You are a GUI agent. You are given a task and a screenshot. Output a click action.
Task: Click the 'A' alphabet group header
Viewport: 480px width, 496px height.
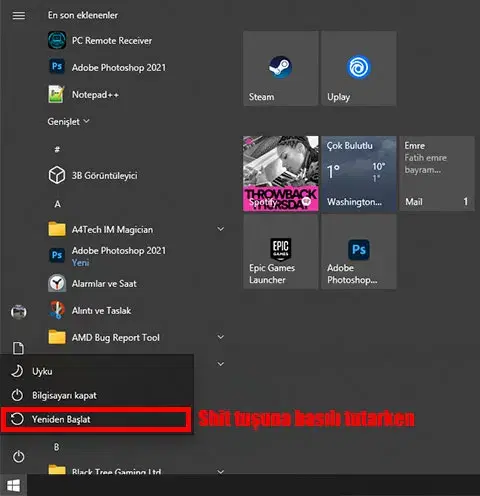(57, 204)
